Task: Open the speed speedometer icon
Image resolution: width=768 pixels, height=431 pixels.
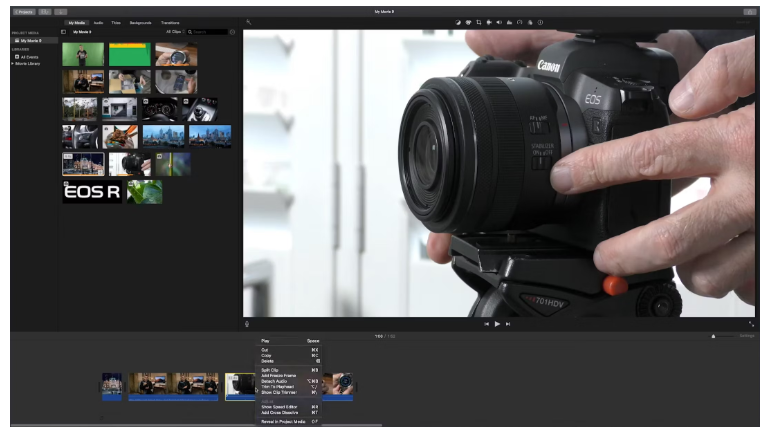Action: [520, 23]
